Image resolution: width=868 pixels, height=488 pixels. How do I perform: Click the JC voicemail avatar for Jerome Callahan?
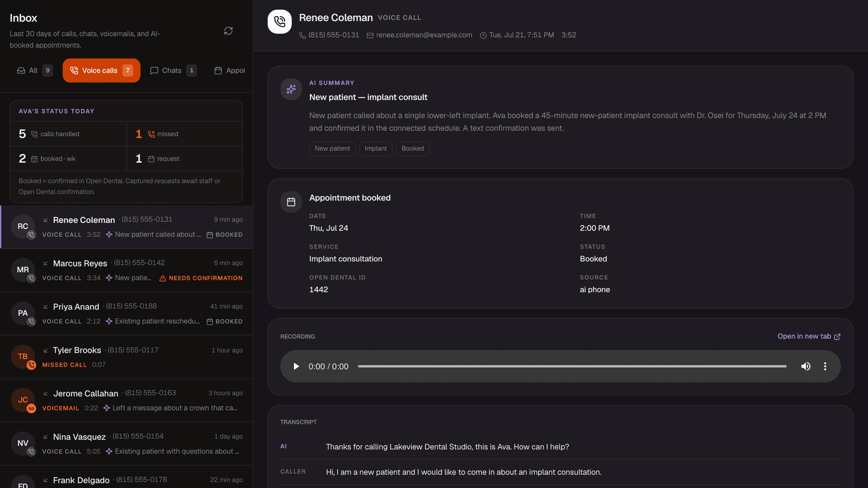pos(23,400)
